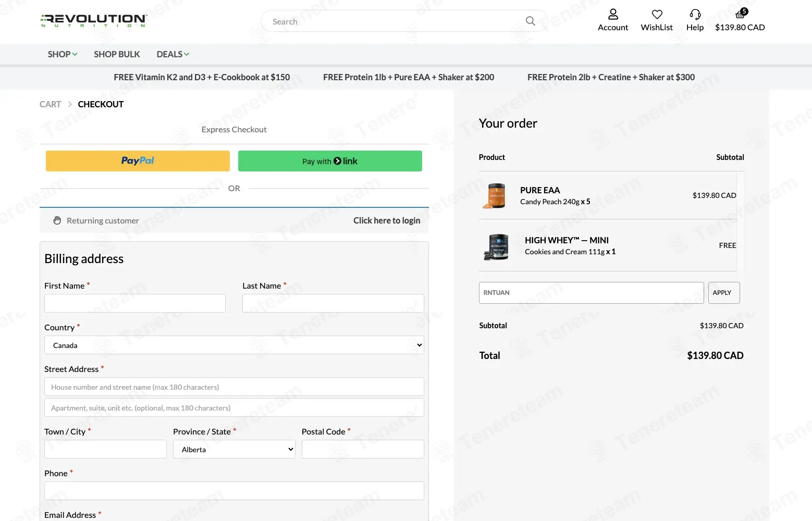Image resolution: width=812 pixels, height=521 pixels.
Task: Click the Your order heading
Action: click(x=508, y=123)
